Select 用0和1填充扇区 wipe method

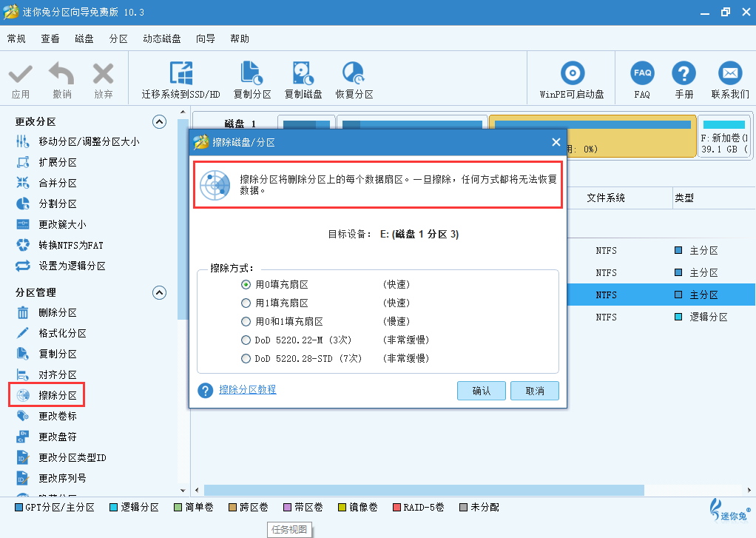click(x=246, y=321)
